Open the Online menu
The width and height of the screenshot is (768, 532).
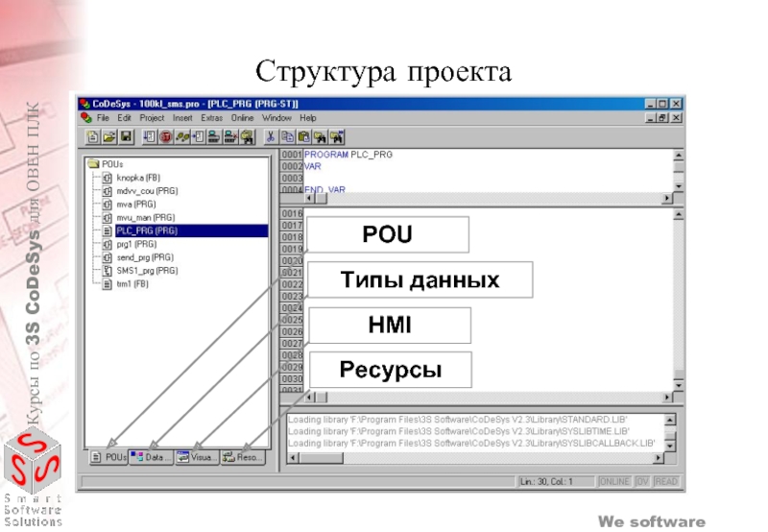tap(243, 118)
